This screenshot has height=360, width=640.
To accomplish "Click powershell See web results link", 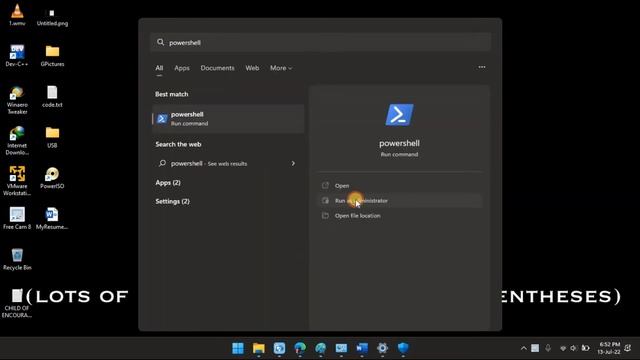I will (227, 164).
